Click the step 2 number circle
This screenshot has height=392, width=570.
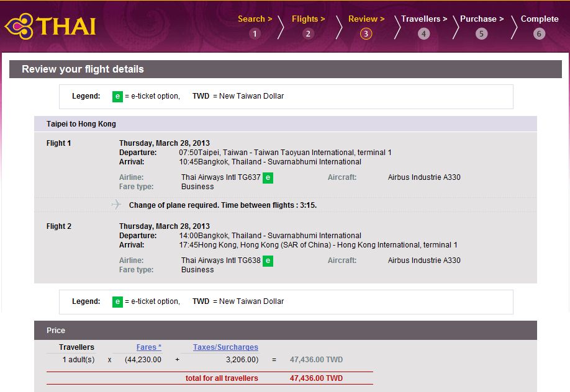tap(308, 34)
